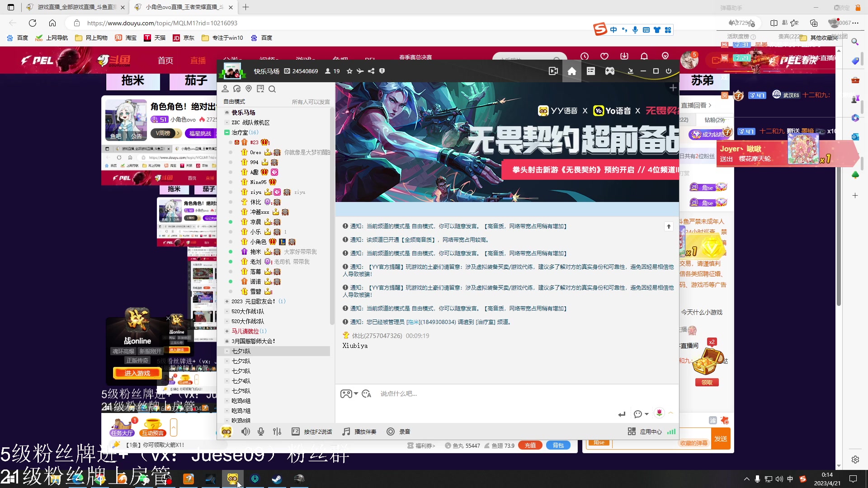The image size is (868, 488).
Task: Toggle the system tray microphone indicator
Action: click(x=757, y=479)
